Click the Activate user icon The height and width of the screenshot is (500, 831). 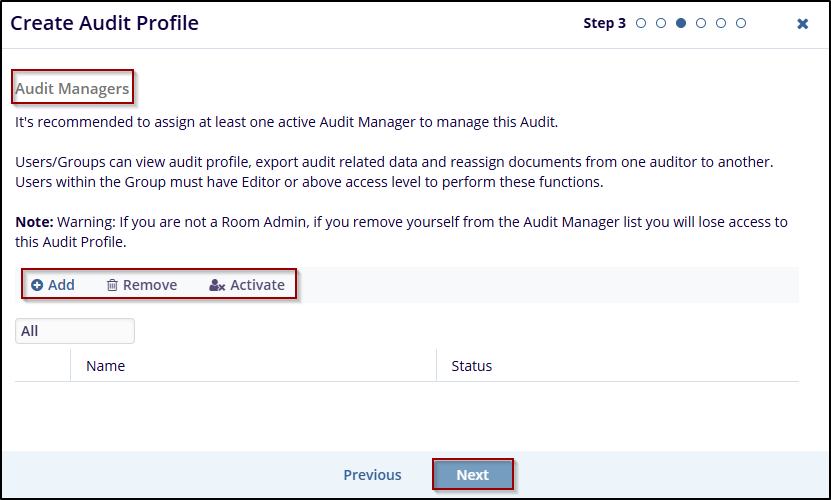click(x=217, y=285)
